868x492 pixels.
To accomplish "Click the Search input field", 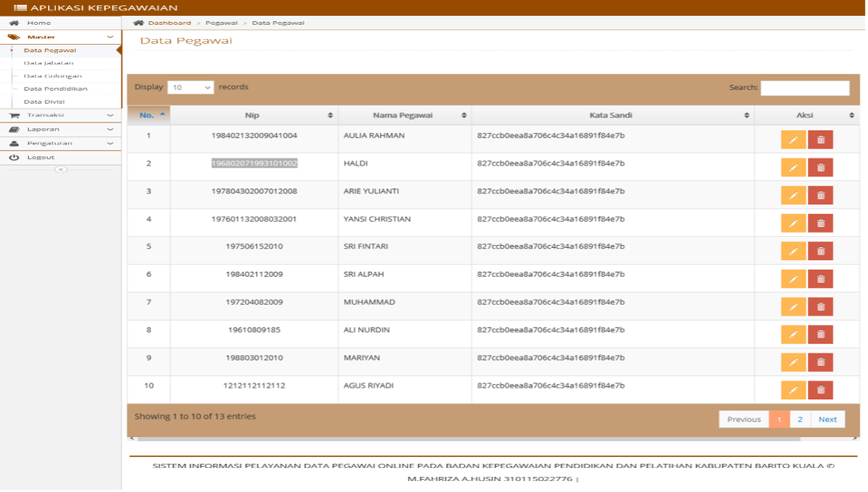I will pos(805,88).
